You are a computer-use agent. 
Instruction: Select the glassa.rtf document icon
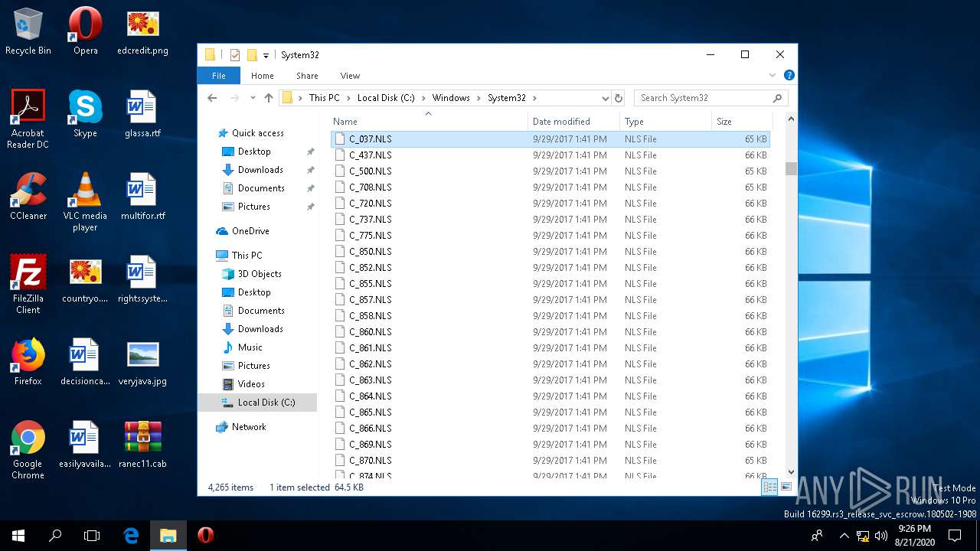pyautogui.click(x=142, y=113)
